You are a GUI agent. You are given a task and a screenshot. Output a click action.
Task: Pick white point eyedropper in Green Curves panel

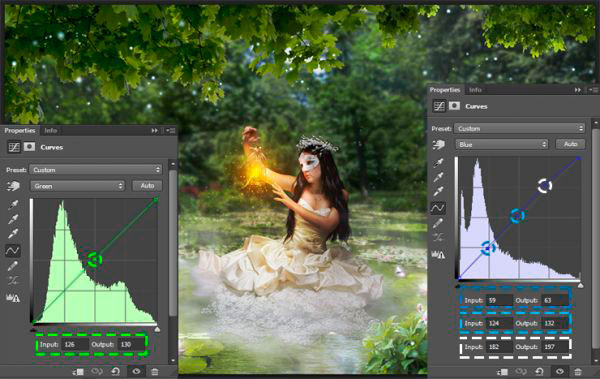tap(13, 234)
